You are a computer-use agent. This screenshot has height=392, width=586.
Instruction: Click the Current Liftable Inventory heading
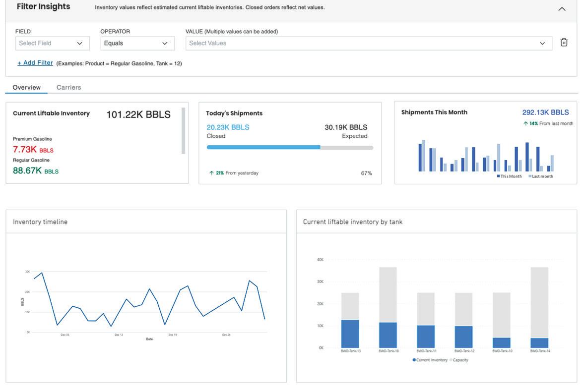[x=51, y=113]
